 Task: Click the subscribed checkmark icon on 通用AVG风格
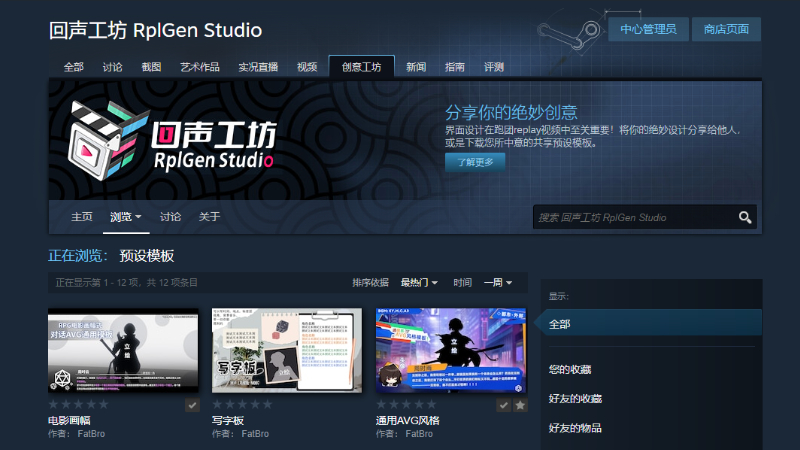pyautogui.click(x=504, y=405)
